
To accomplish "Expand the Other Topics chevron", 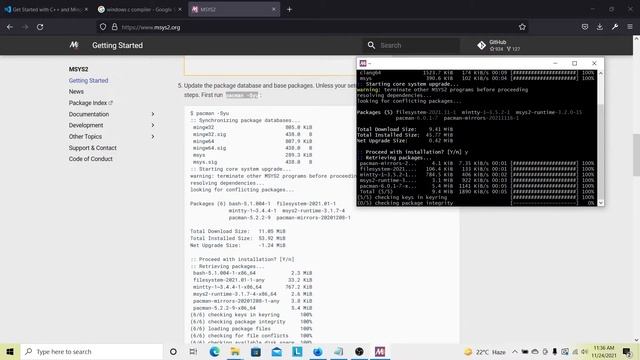I will (x=153, y=136).
